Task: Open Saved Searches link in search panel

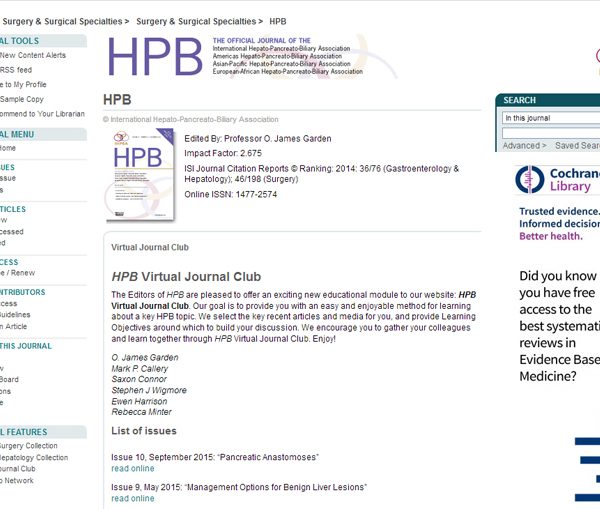Action: coord(577,146)
